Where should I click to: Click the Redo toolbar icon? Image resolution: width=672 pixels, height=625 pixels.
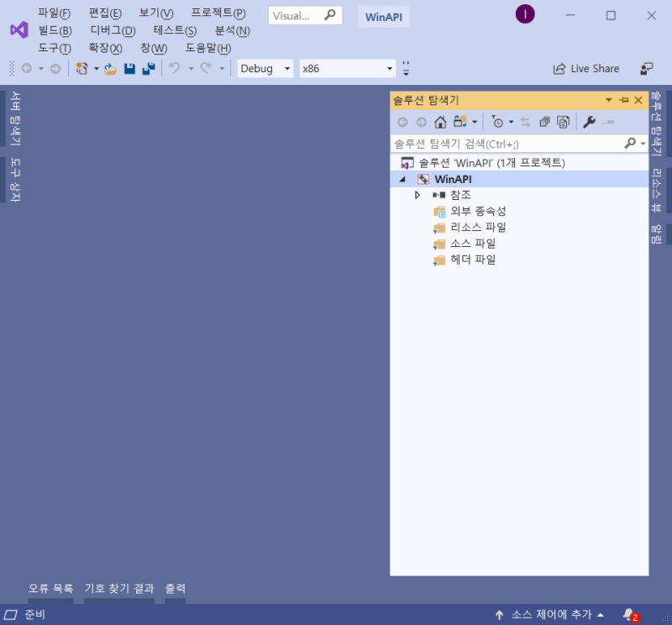(x=206, y=68)
